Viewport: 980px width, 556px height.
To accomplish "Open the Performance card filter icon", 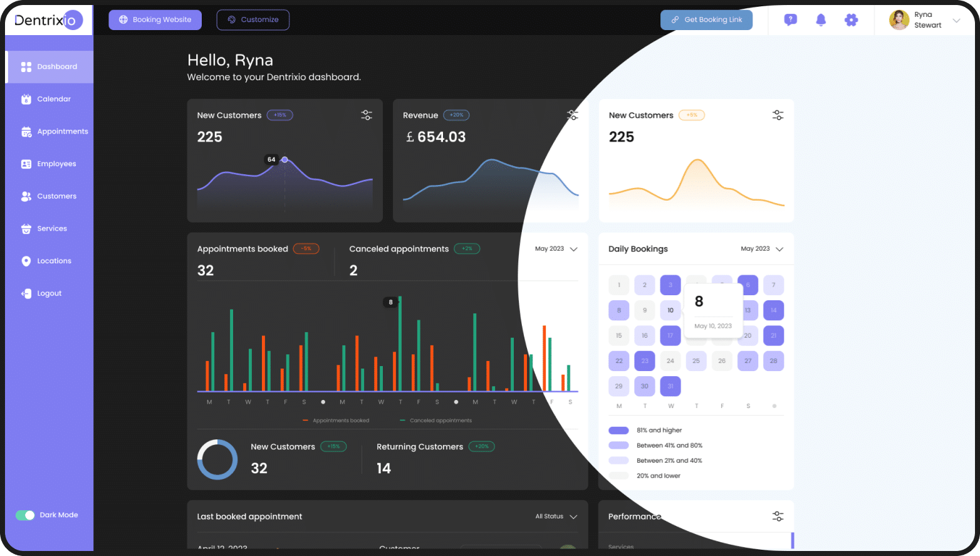I will coord(778,517).
